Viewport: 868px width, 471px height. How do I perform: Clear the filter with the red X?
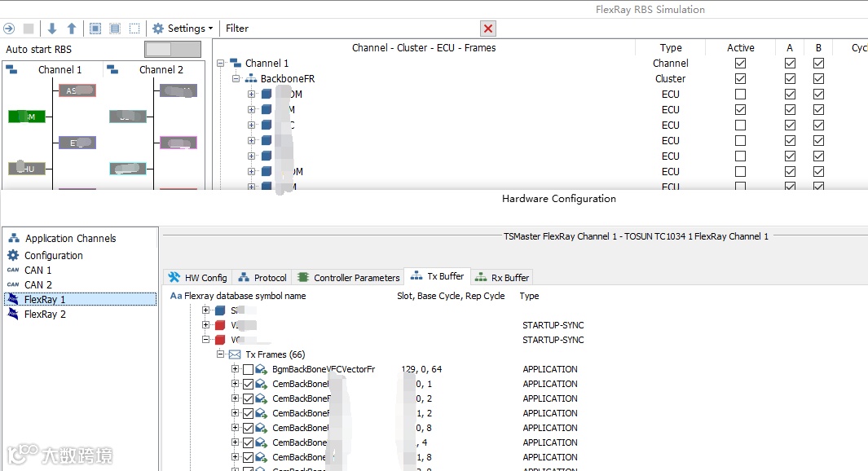488,29
